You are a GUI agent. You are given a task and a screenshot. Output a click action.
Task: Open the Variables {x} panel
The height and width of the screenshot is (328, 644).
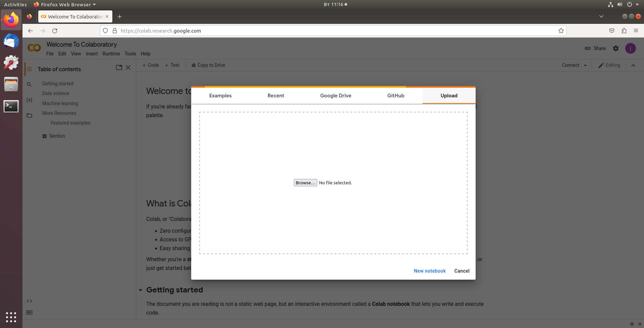click(30, 100)
